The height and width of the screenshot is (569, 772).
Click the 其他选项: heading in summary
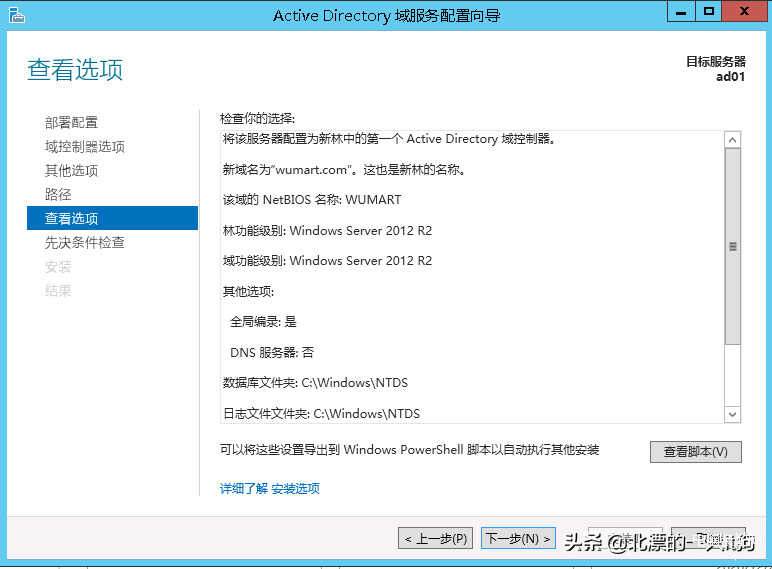tap(248, 292)
